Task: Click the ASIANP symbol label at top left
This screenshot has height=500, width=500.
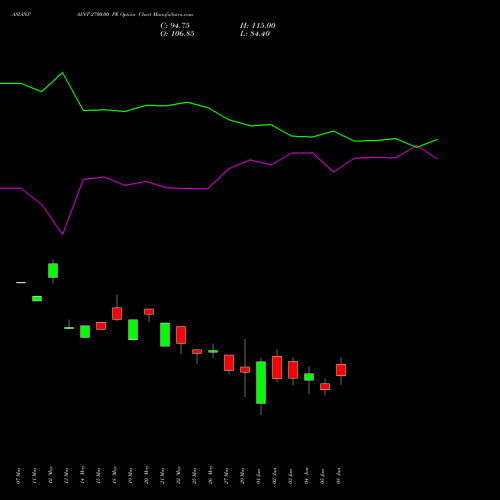Action: click(21, 15)
